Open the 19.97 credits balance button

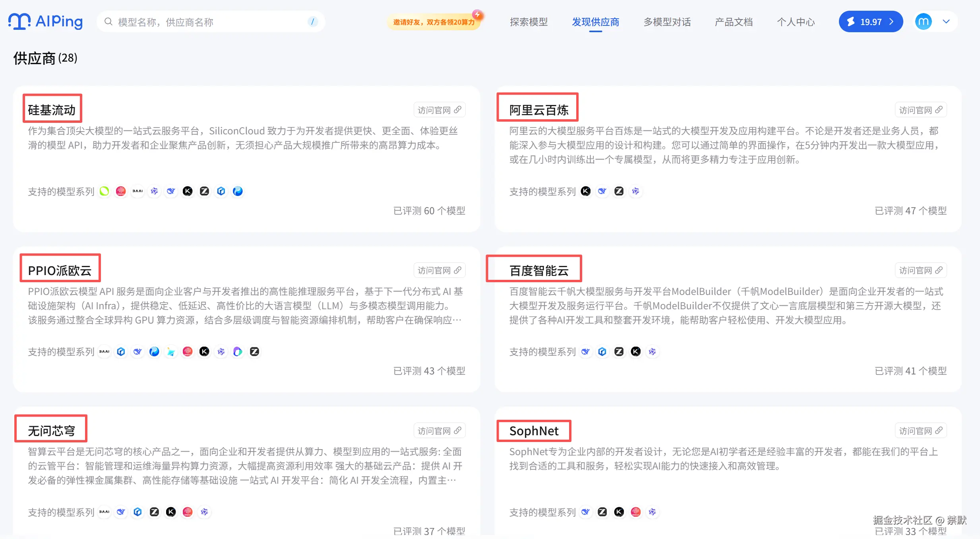point(870,21)
